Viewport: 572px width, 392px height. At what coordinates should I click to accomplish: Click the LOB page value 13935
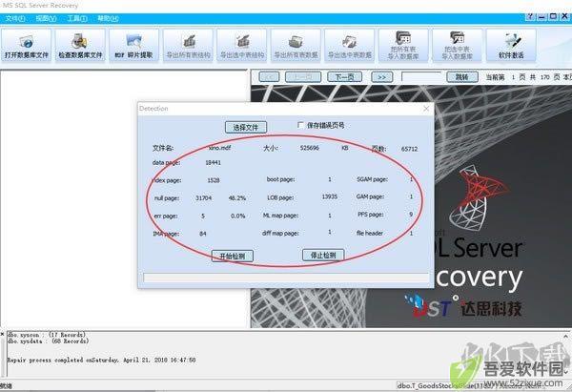[x=330, y=196]
